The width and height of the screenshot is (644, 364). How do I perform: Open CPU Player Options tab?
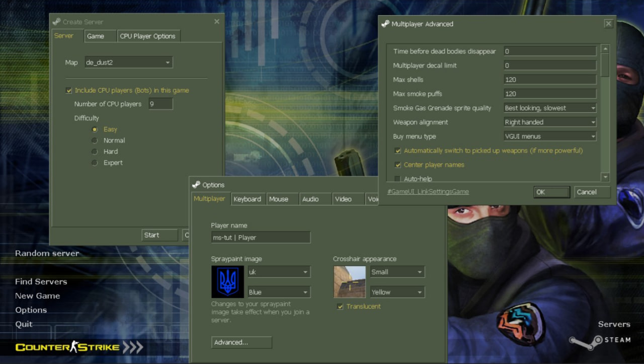148,36
